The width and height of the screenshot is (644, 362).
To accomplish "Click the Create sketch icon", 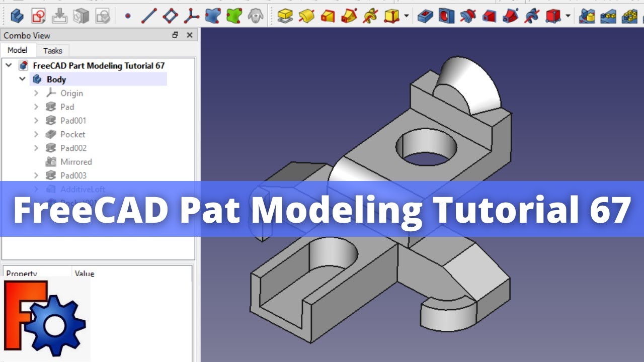I will (38, 16).
